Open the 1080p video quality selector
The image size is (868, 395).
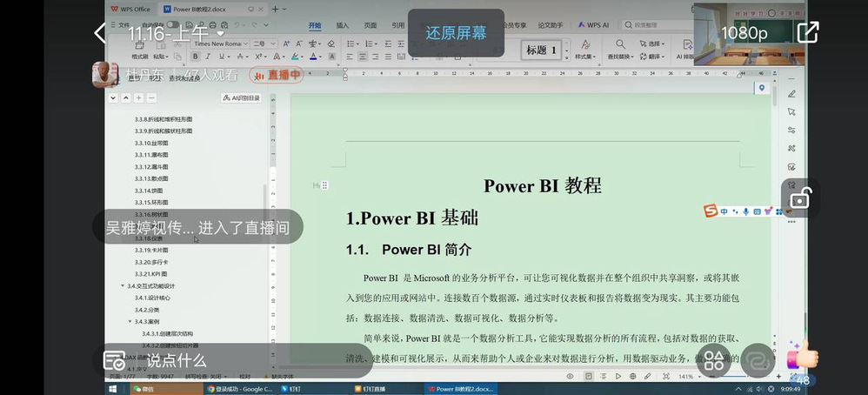744,33
